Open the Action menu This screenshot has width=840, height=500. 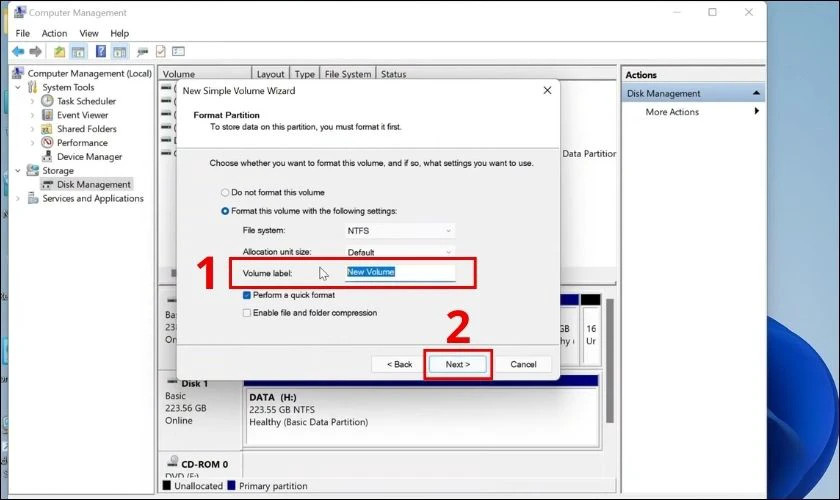coord(54,33)
